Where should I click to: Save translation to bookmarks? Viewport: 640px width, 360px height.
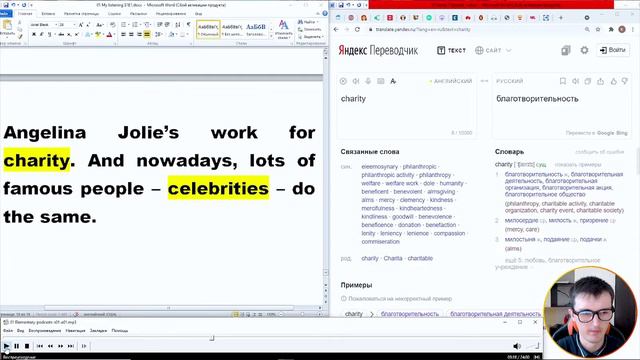click(563, 81)
